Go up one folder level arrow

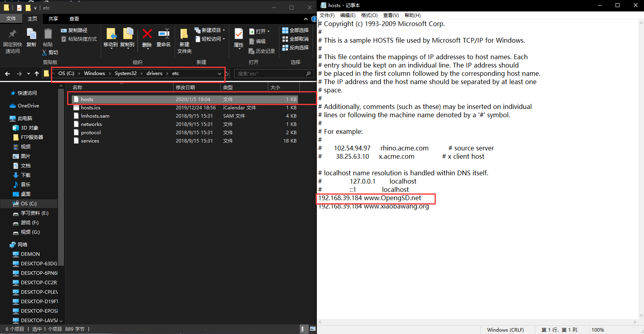37,74
